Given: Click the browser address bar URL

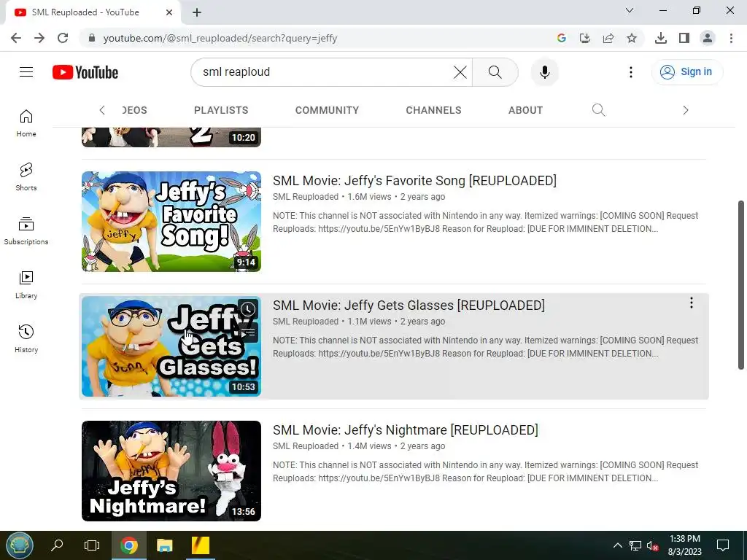Looking at the screenshot, I should point(220,38).
